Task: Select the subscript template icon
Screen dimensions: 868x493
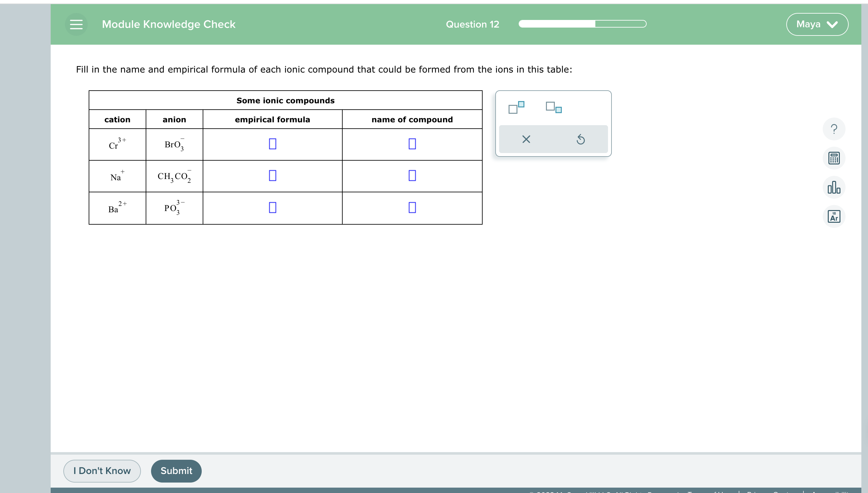Action: pyautogui.click(x=553, y=108)
